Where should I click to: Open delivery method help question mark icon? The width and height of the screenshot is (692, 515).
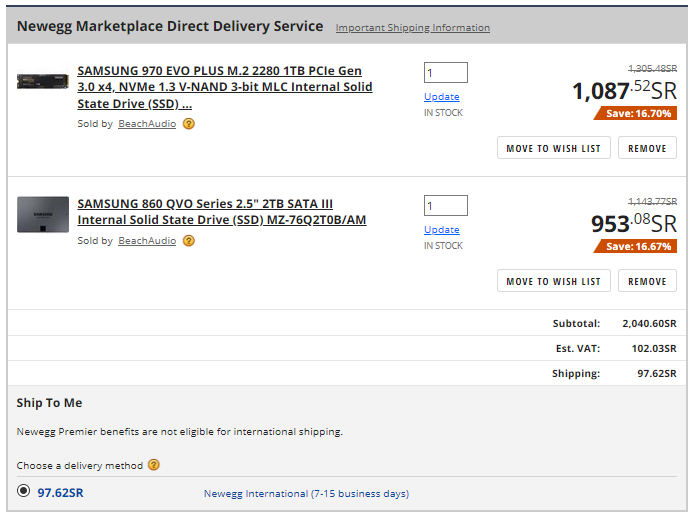154,465
